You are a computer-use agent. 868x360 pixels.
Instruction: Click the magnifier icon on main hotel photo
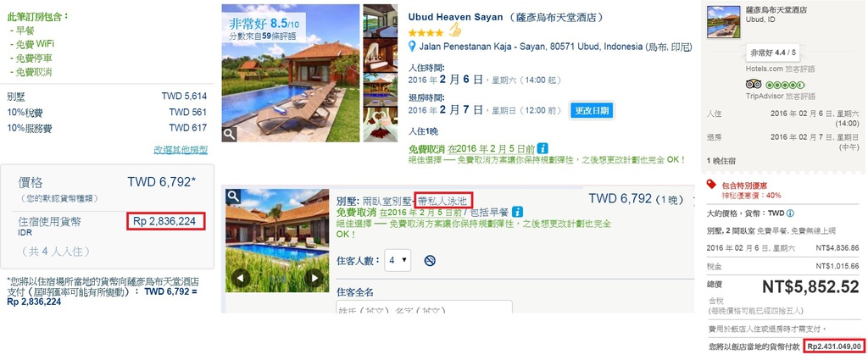(x=230, y=134)
